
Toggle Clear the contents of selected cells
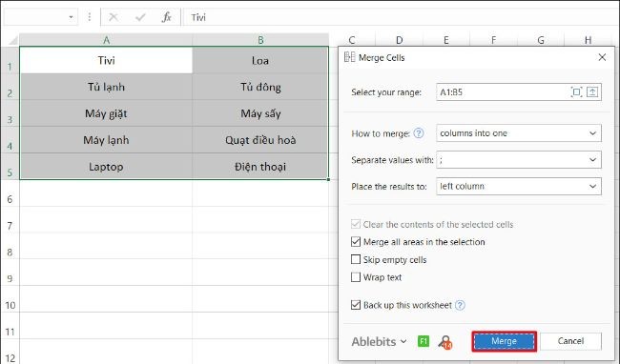pyautogui.click(x=356, y=224)
